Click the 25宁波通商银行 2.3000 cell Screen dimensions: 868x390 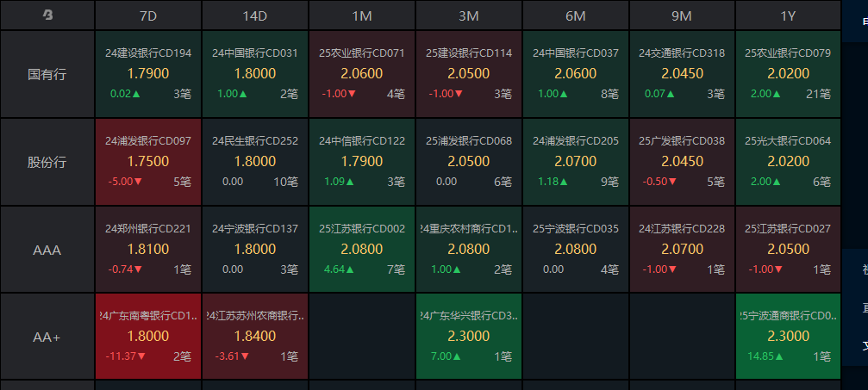click(x=788, y=337)
